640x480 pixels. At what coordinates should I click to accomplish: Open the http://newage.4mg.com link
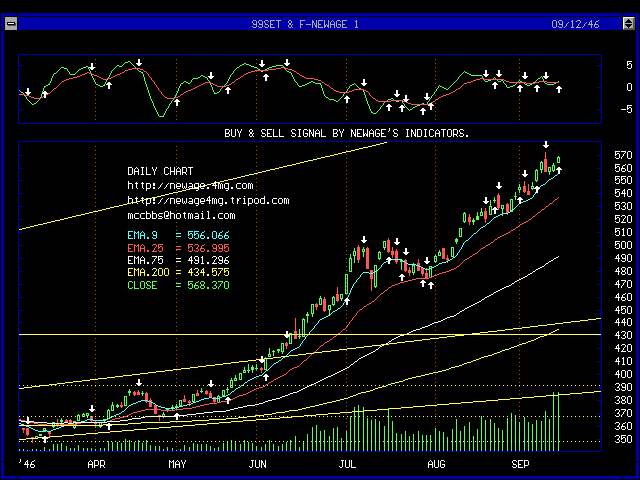click(x=190, y=186)
